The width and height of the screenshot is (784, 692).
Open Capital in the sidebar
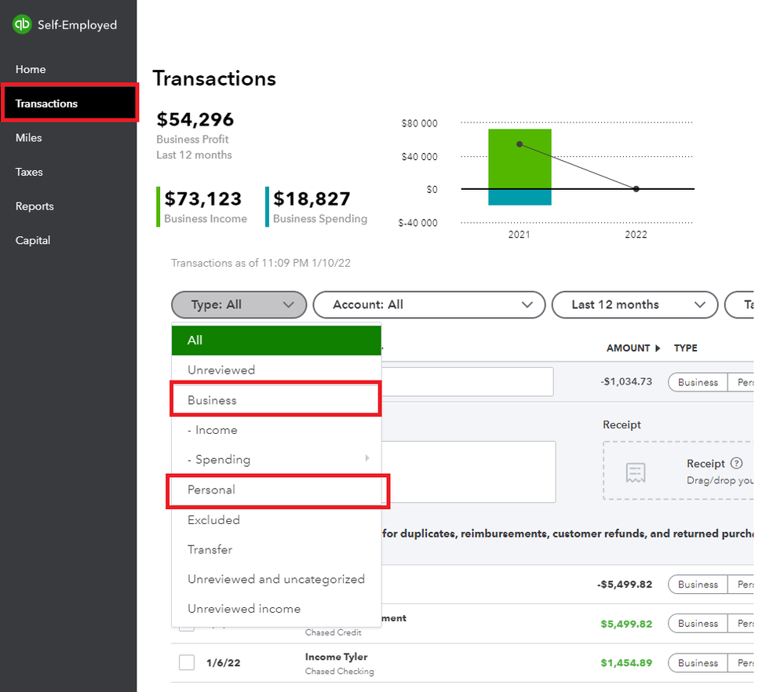[32, 240]
